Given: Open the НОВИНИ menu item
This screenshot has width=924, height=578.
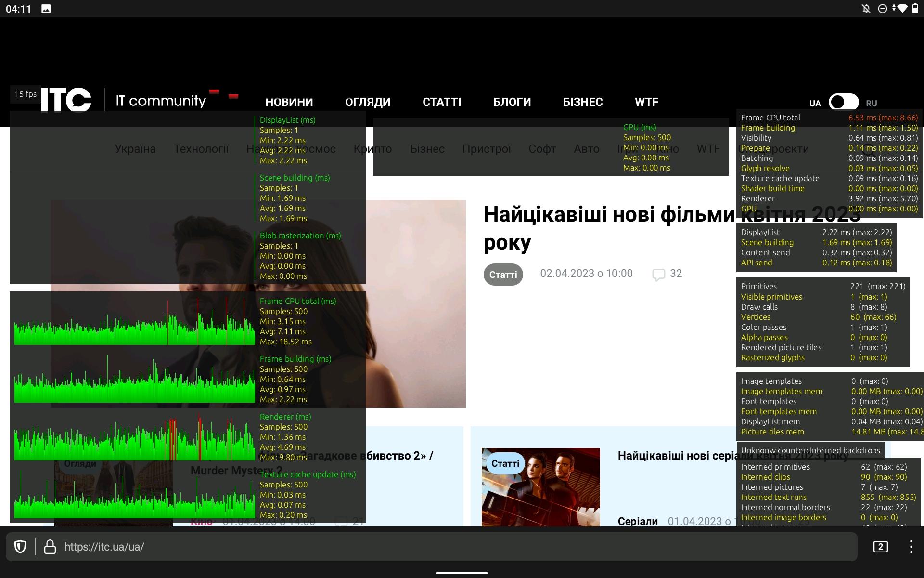Looking at the screenshot, I should 289,102.
